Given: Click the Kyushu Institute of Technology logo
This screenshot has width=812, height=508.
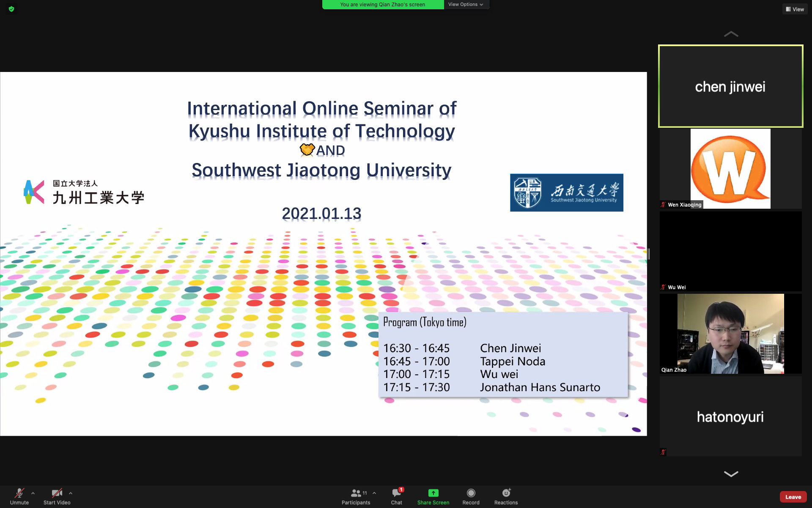Looking at the screenshot, I should [84, 193].
